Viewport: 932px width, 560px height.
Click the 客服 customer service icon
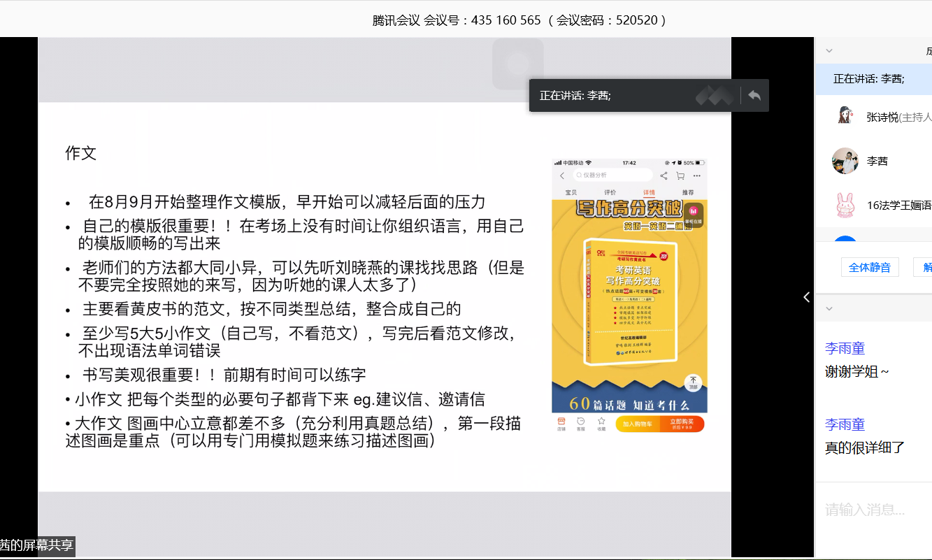tap(580, 424)
